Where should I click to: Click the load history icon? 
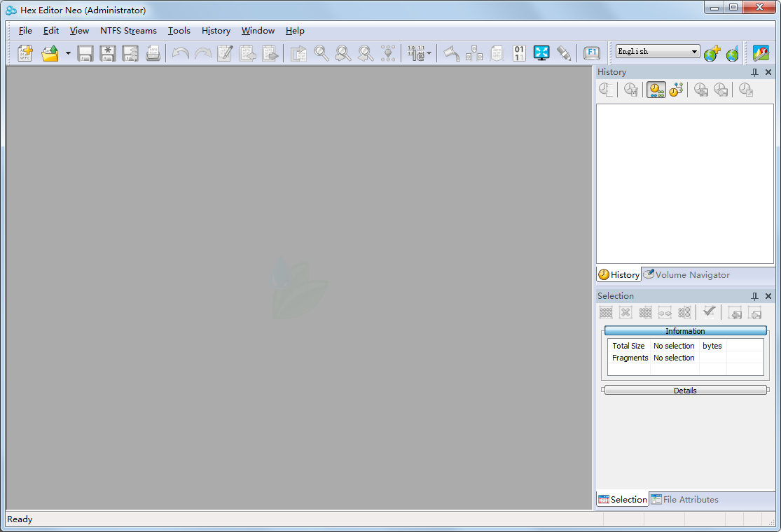click(701, 90)
